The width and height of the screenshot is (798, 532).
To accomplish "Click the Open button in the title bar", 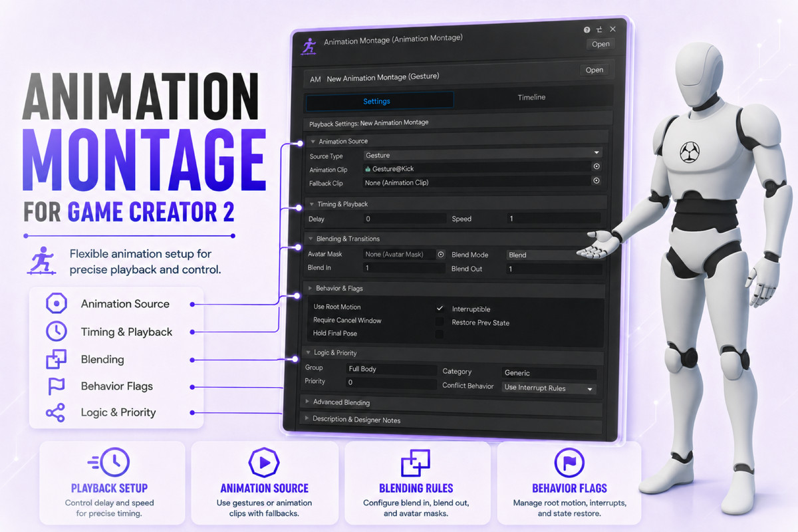I will [x=600, y=44].
